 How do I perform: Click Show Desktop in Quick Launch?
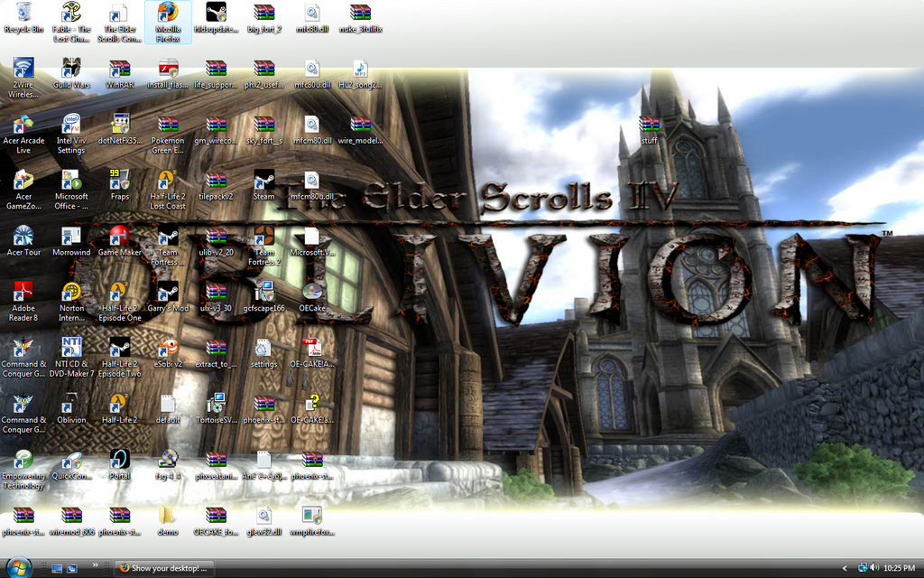(x=57, y=569)
